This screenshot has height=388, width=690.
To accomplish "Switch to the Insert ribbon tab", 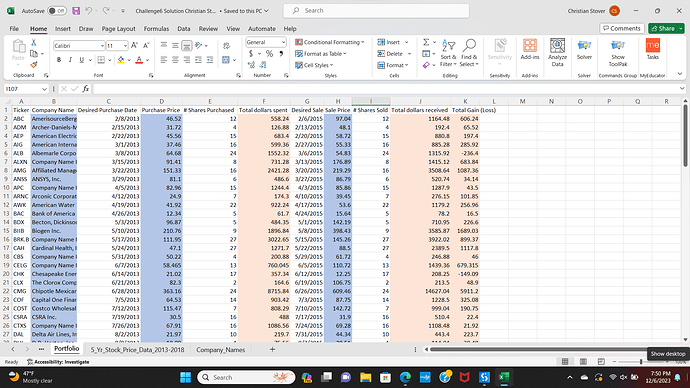I will (x=62, y=29).
